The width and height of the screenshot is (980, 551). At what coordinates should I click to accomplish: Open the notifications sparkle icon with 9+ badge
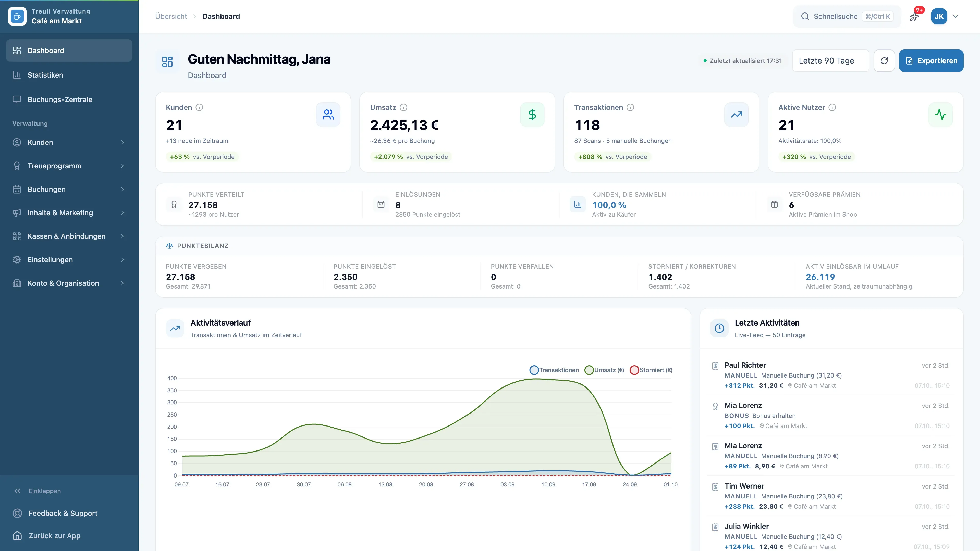(x=915, y=16)
